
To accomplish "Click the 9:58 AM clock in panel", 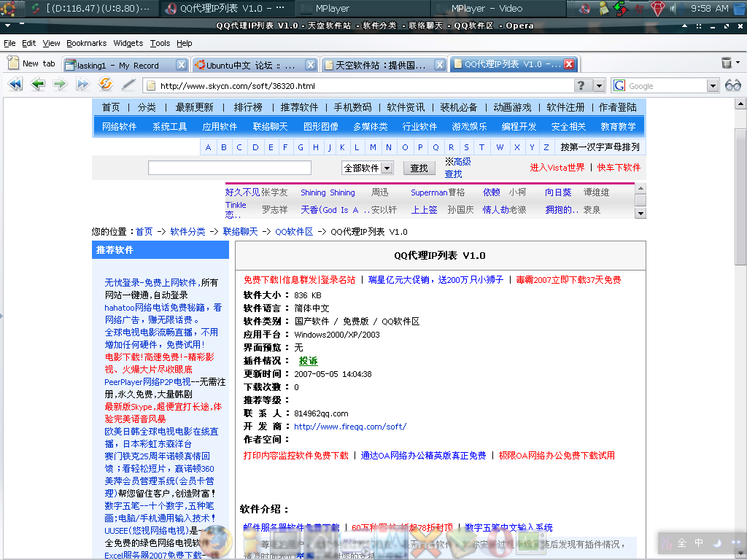I will [709, 9].
